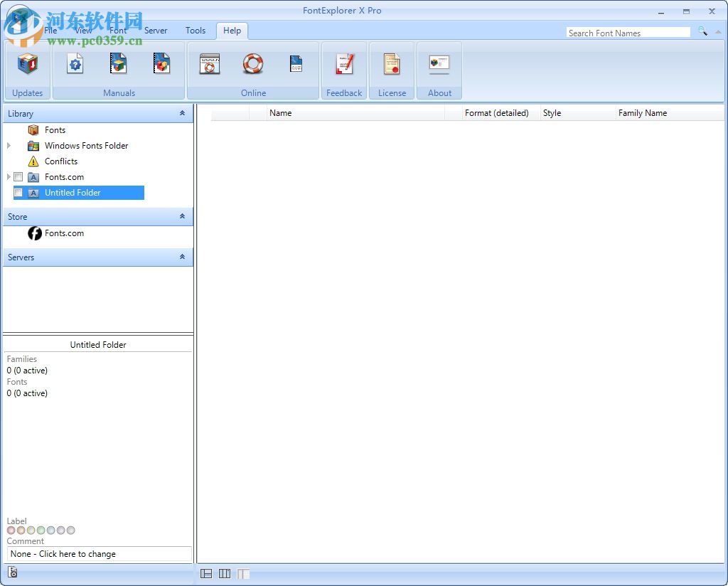The width and height of the screenshot is (728, 586).
Task: Click the About icon in the ribbon
Action: point(440,64)
